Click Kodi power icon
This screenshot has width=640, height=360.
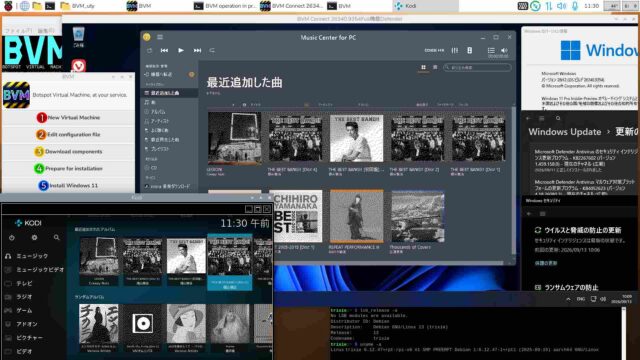(x=12, y=238)
